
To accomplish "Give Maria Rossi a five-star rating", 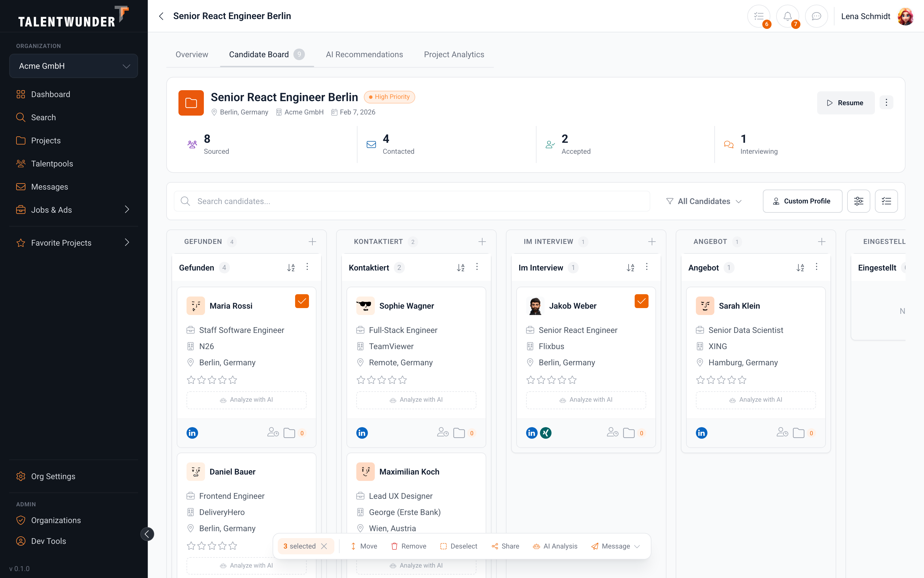I will [x=233, y=380].
